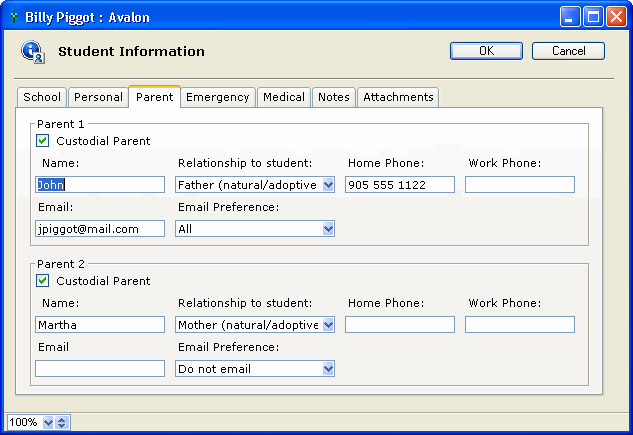Close the Billy Piggot window
The width and height of the screenshot is (633, 435).
click(x=617, y=17)
